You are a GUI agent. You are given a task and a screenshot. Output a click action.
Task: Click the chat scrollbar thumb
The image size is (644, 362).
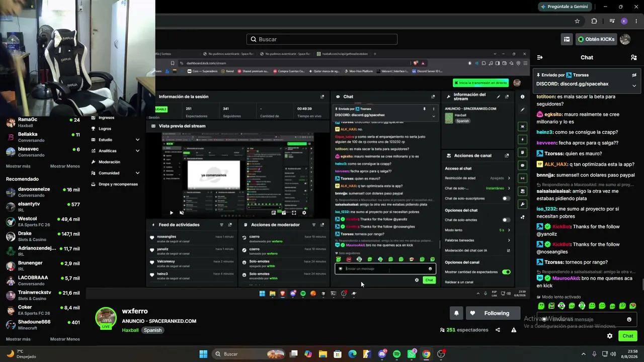[642, 284]
